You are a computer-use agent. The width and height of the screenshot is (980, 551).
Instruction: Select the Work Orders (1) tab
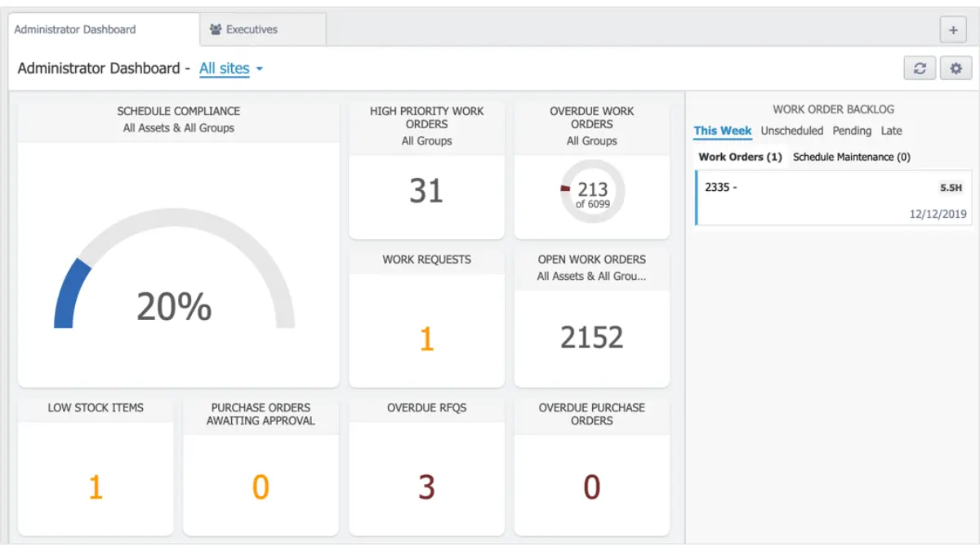click(739, 157)
